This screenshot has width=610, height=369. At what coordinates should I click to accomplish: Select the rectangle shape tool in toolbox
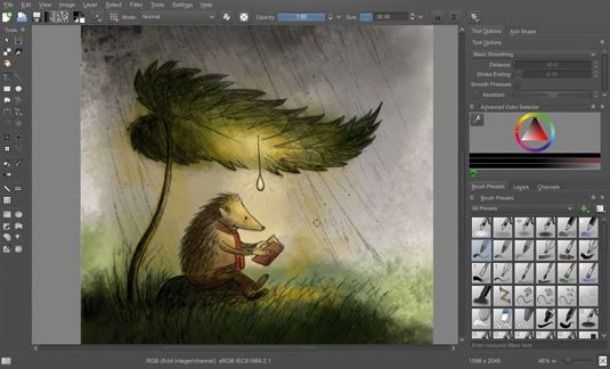coord(7,89)
